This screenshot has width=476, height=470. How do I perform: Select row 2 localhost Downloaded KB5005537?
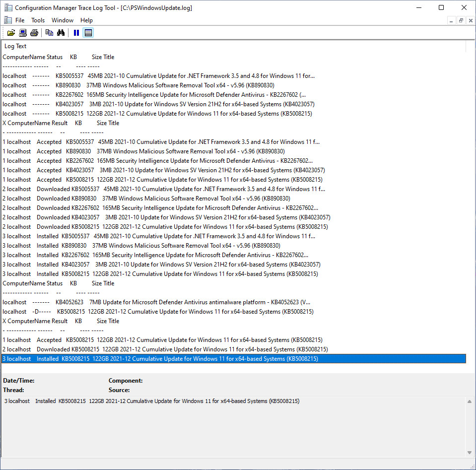coord(234,189)
